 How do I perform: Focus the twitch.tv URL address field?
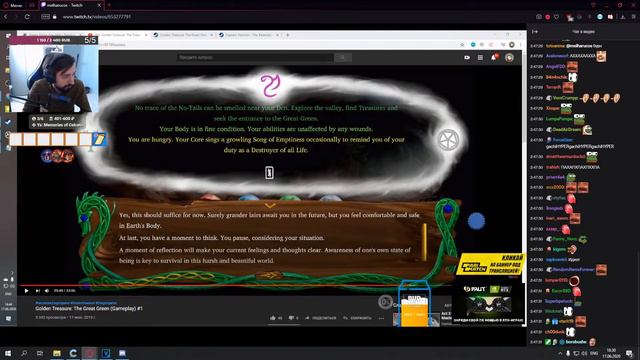pos(97,17)
